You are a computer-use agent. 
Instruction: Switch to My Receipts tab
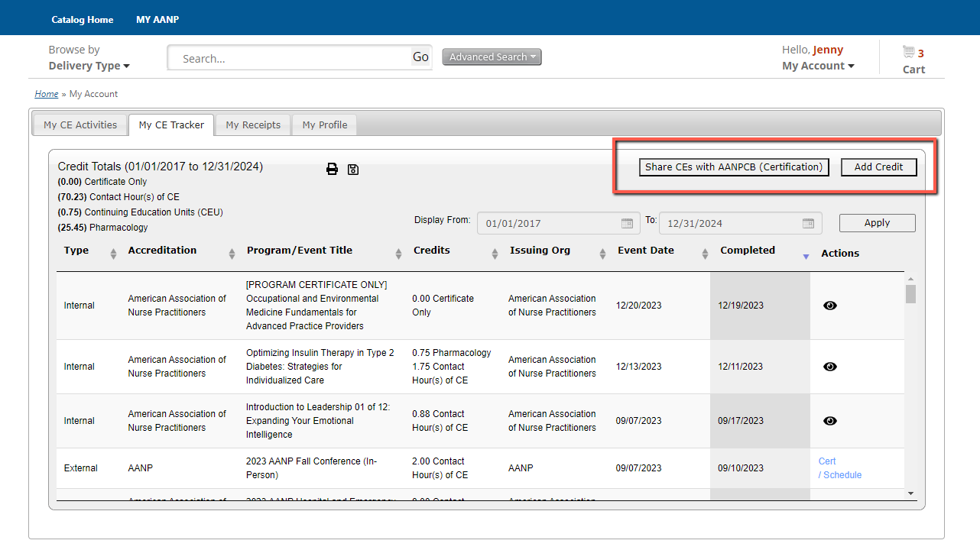[253, 125]
